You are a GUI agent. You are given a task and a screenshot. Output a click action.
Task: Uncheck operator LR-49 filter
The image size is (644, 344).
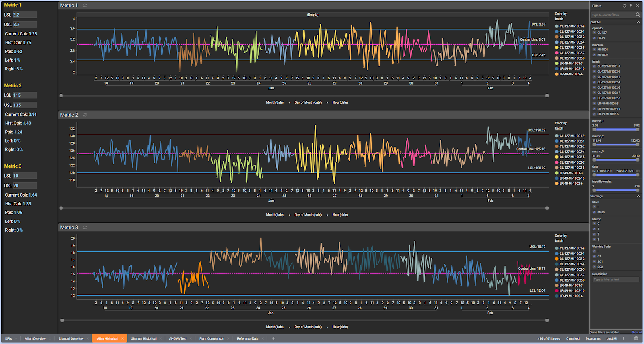(594, 38)
